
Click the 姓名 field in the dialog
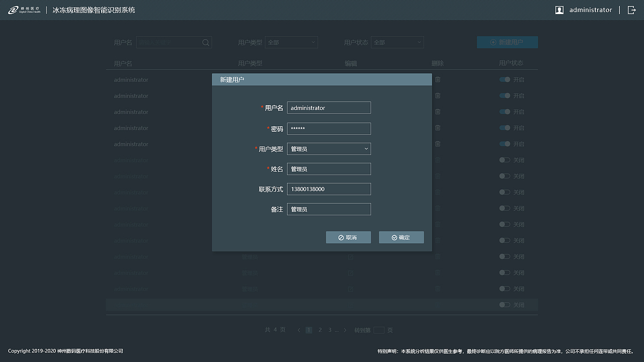[x=329, y=169]
